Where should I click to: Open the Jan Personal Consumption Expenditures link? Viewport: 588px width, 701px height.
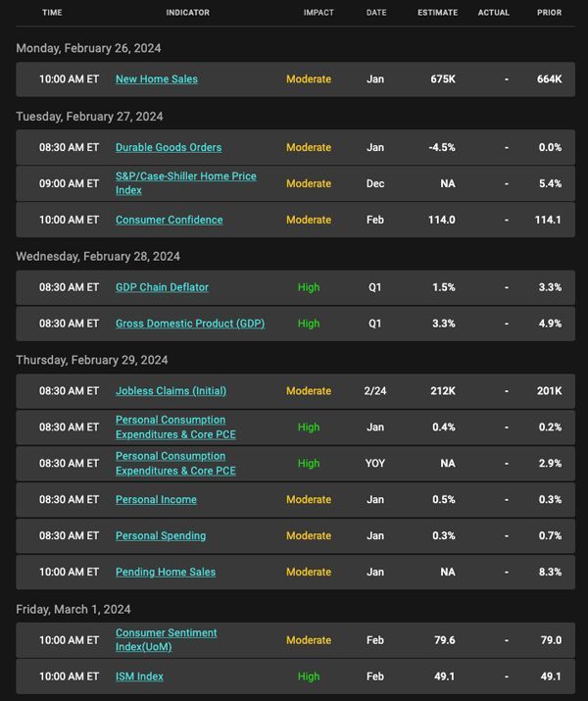175,427
